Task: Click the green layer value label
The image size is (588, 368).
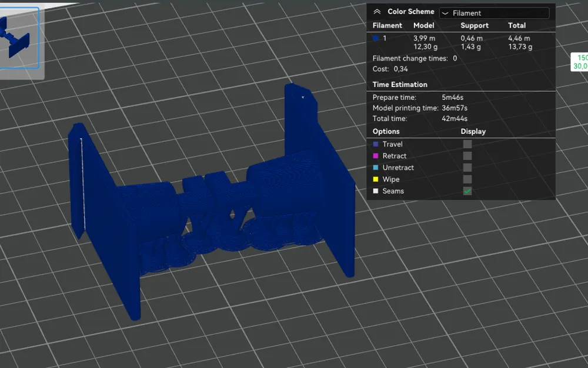Action: coord(579,62)
